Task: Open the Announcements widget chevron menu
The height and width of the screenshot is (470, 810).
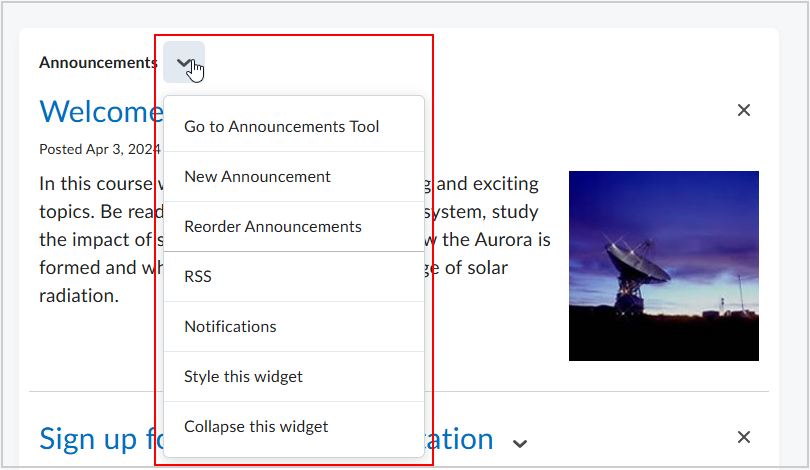Action: pyautogui.click(x=184, y=62)
